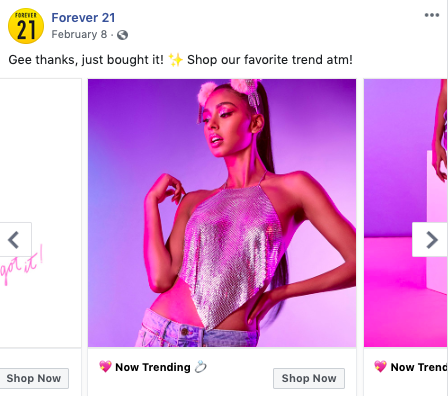Click the globe public audience icon

pos(122,35)
